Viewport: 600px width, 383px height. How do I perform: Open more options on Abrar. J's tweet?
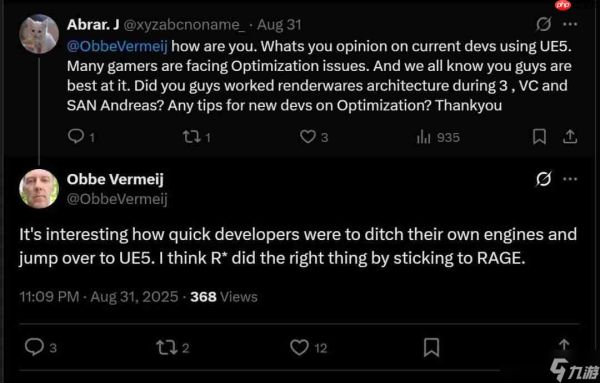click(570, 24)
